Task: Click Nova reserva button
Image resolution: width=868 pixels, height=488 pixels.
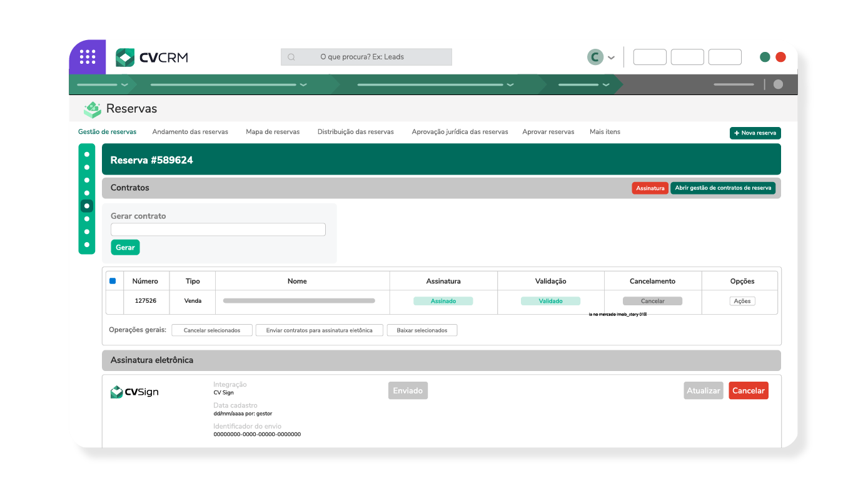Action: click(755, 133)
